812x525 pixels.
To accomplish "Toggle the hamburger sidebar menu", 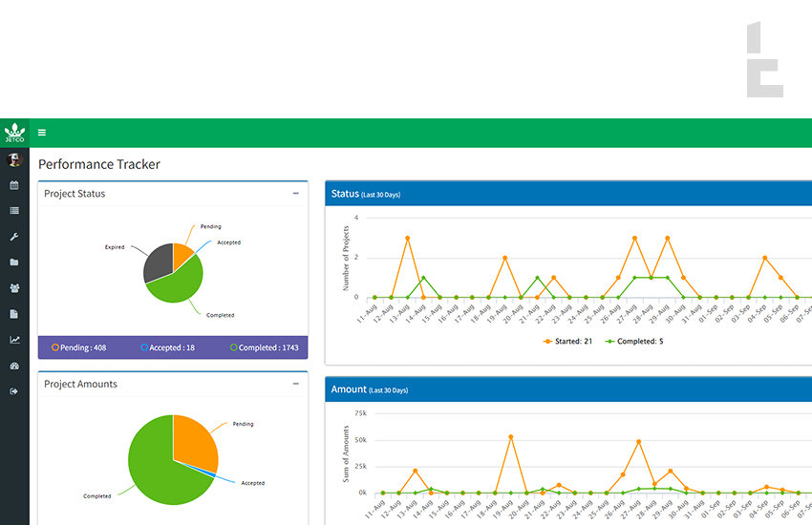I will click(42, 133).
